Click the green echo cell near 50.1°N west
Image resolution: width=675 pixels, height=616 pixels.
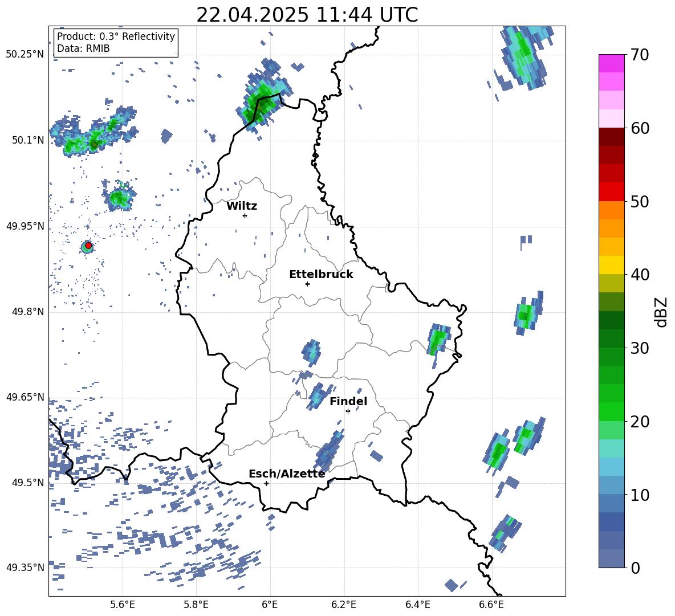coord(92,131)
